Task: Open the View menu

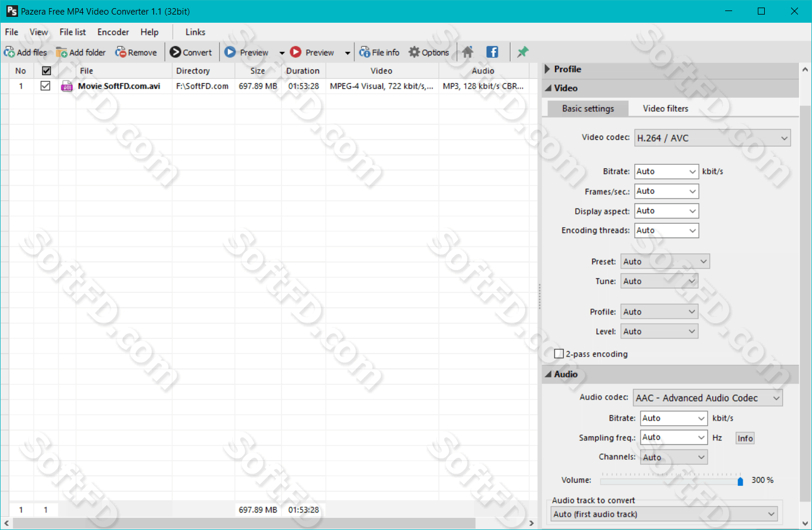Action: [38, 32]
